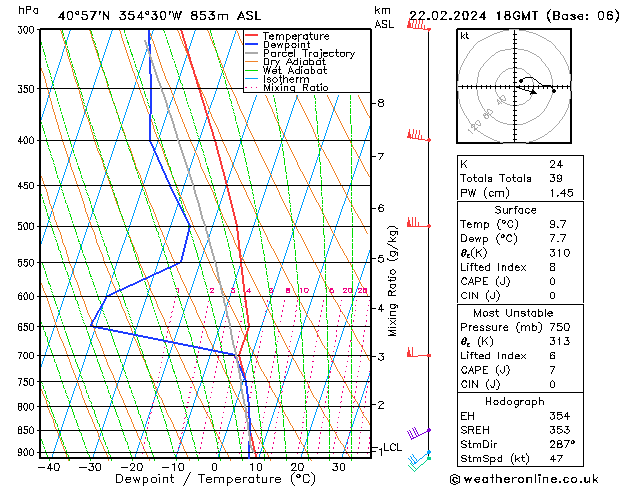Screen dimensions: 629x486
Task: Click the 'Surface' section header
Action: [x=515, y=210]
